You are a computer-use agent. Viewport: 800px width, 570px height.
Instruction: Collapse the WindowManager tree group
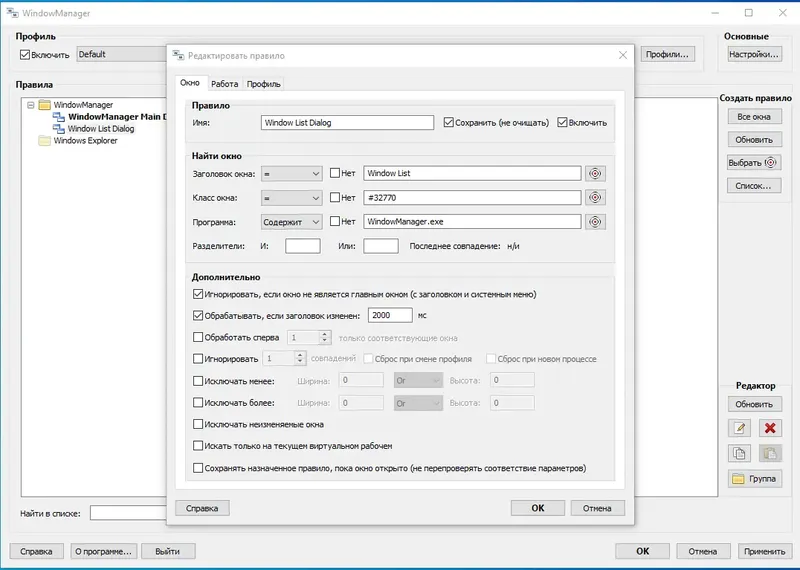(31, 105)
